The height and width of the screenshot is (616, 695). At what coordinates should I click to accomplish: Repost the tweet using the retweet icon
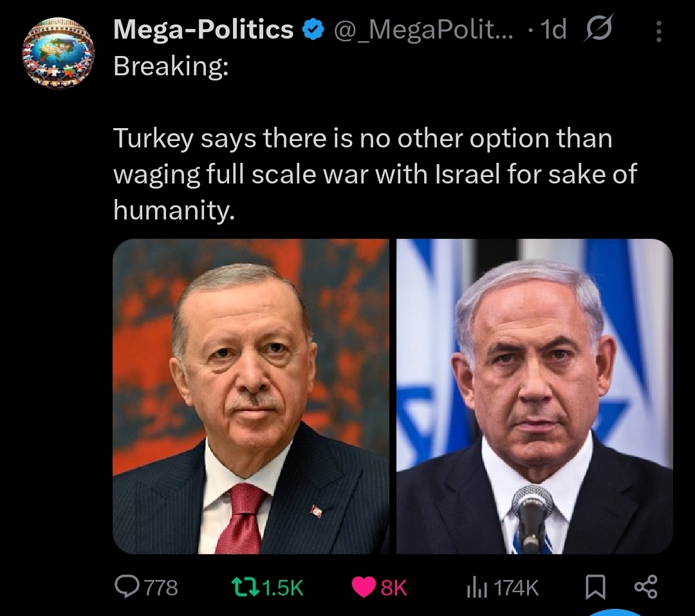[246, 587]
